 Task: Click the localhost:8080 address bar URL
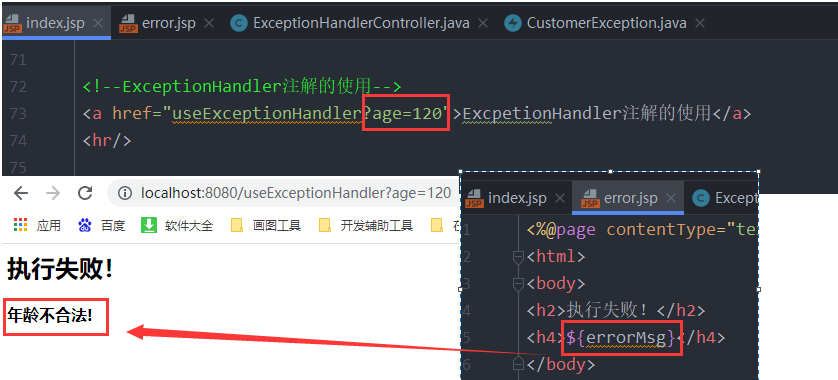coord(296,193)
